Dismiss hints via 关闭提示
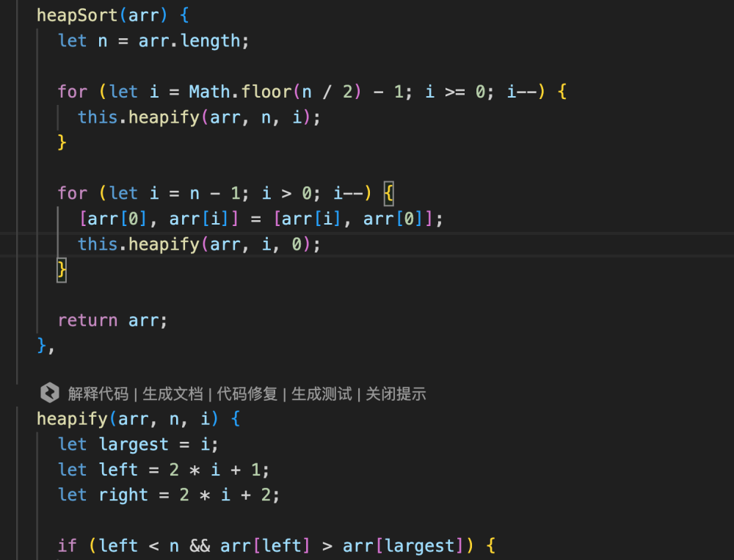 [396, 394]
